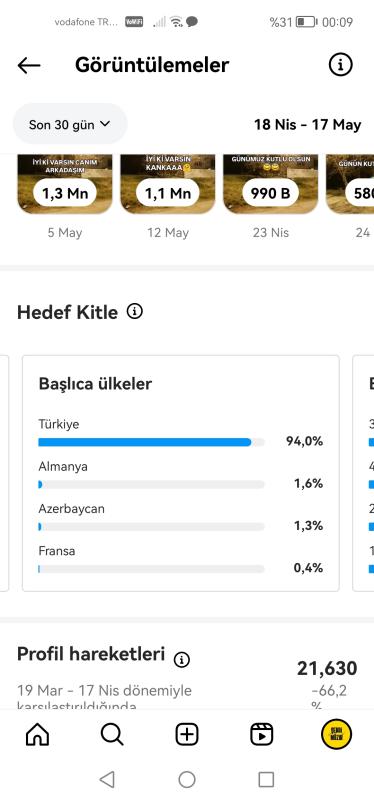Tap the 21,630 profile activity count

click(x=327, y=668)
